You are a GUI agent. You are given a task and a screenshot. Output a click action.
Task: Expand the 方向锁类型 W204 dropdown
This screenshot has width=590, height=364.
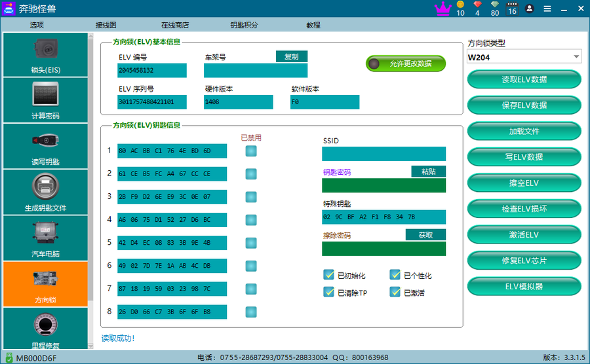[x=576, y=57]
